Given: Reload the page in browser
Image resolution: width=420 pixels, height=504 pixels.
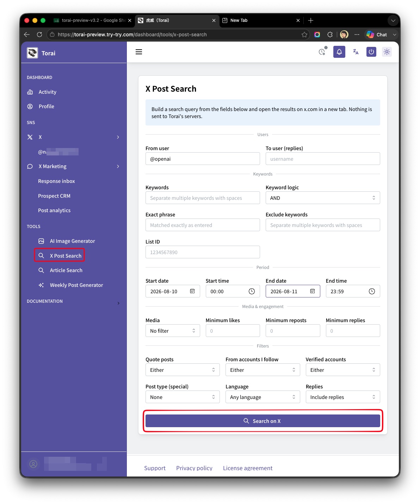Looking at the screenshot, I should 39,35.
